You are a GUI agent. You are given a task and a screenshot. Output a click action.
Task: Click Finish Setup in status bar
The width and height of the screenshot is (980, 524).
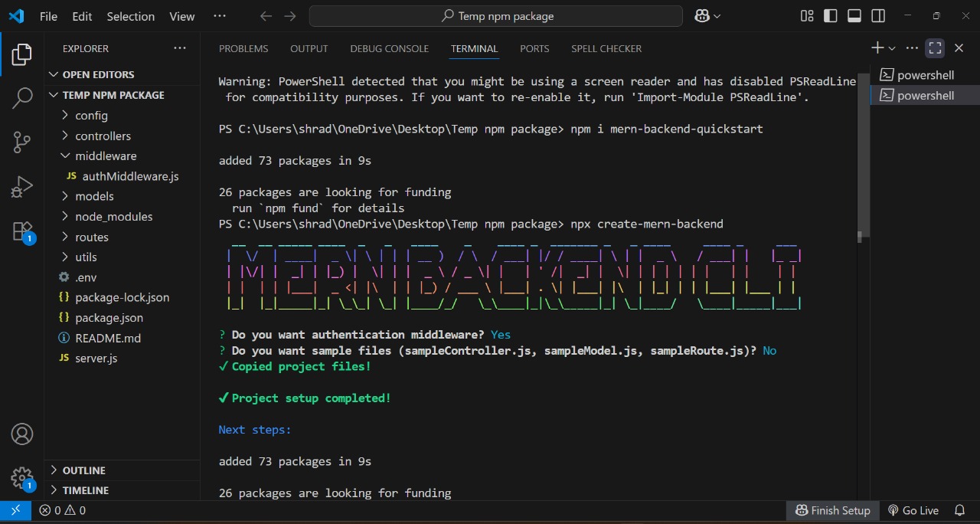pyautogui.click(x=833, y=510)
